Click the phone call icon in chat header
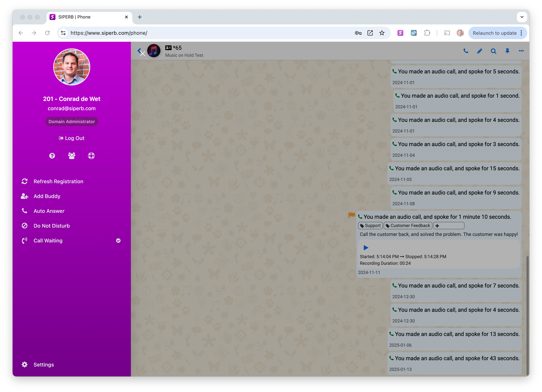Viewport: 542px width, 392px height. pyautogui.click(x=466, y=51)
